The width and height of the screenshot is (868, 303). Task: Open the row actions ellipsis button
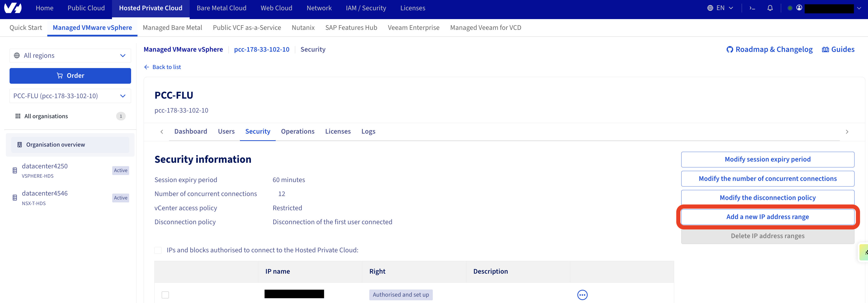pos(582,295)
